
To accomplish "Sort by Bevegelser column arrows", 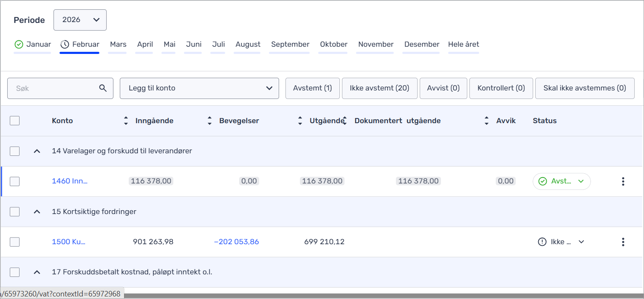I will pyautogui.click(x=300, y=121).
